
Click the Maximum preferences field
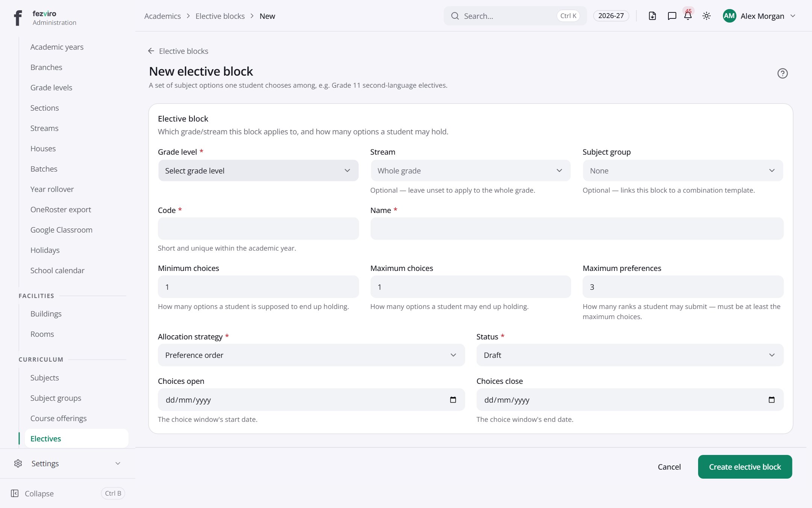(683, 287)
